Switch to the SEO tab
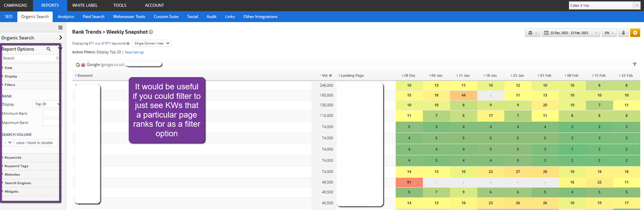Viewport: 644px width, 210px height. [x=9, y=17]
